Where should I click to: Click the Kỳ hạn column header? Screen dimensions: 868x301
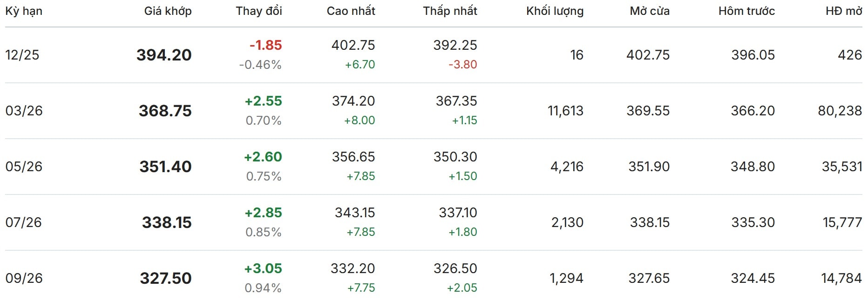coord(24,11)
